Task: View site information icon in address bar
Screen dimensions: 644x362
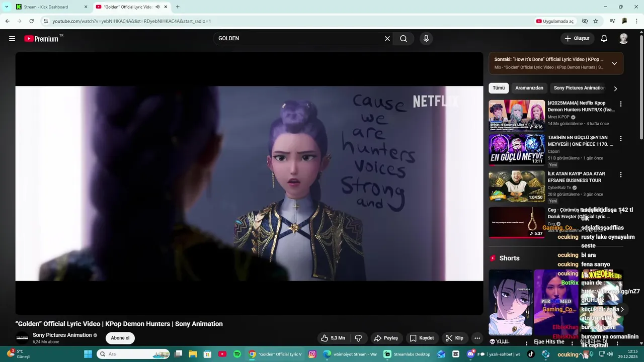Action: (46, 21)
